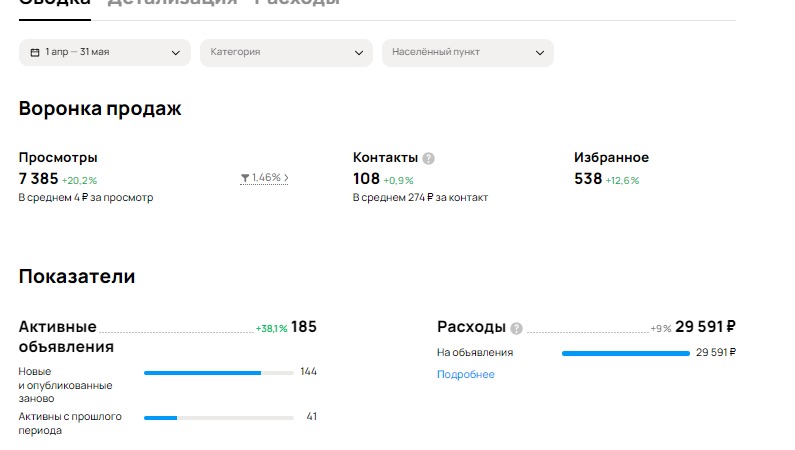Viewport: 795px width, 450px height.
Task: Select the Просмотры count 7 385
Action: [x=38, y=179]
